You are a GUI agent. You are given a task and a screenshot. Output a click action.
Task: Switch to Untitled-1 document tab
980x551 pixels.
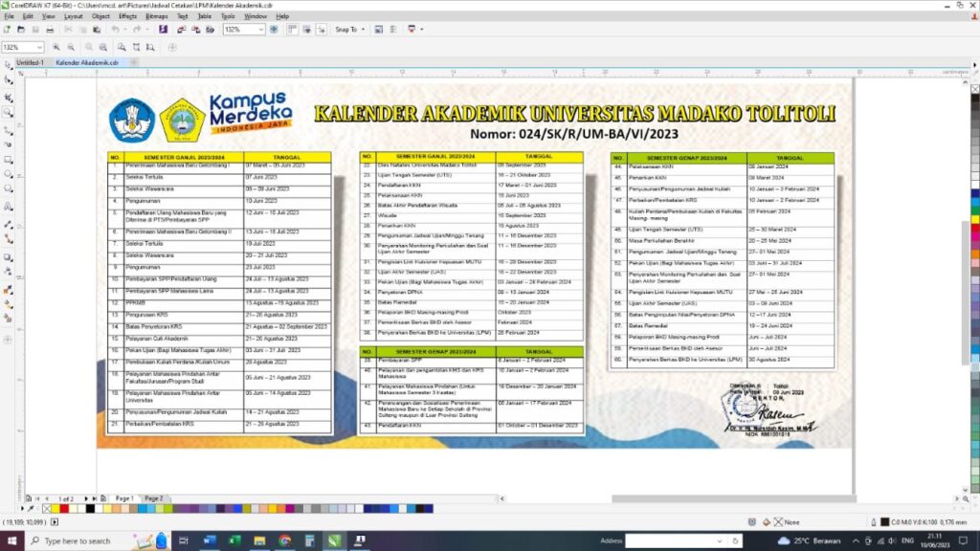pyautogui.click(x=30, y=62)
